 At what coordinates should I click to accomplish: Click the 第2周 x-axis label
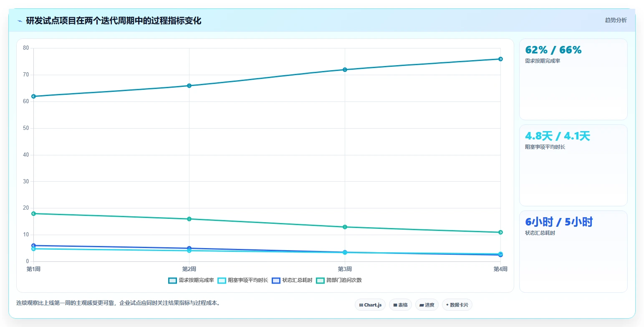coord(189,269)
